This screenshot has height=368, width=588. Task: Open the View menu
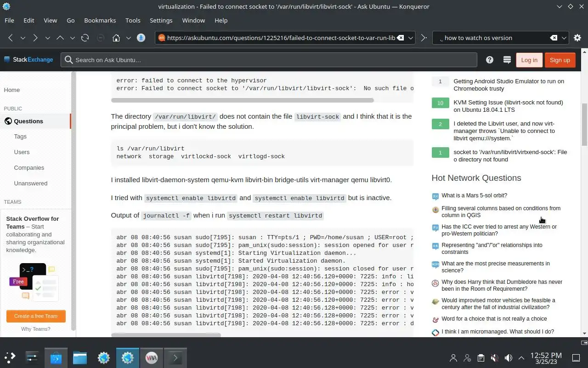pyautogui.click(x=51, y=20)
